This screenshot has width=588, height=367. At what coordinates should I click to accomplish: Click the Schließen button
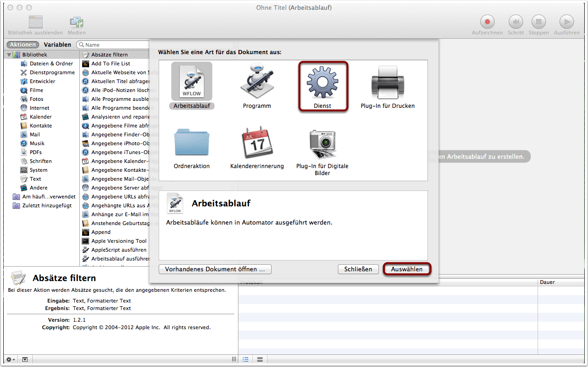click(358, 269)
